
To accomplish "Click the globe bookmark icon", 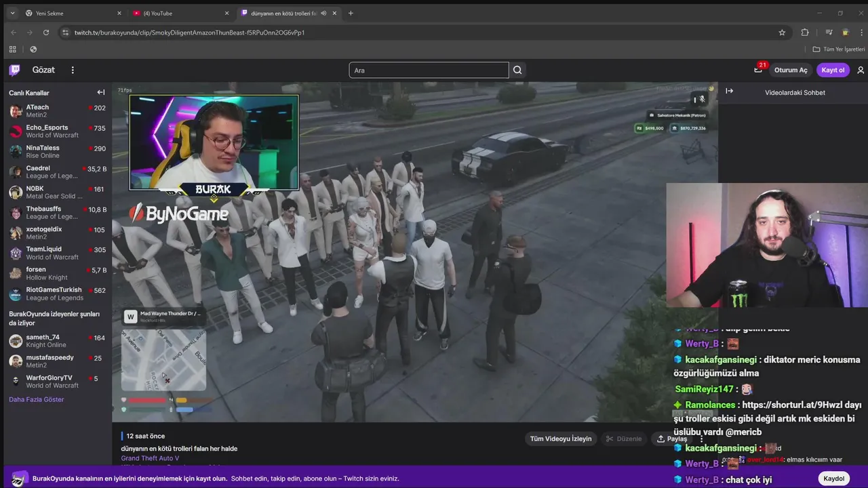I will coord(33,49).
